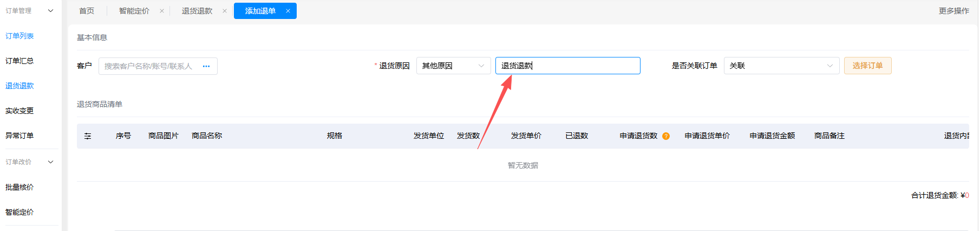
Task: Close the 添加退单 tab
Action: (288, 11)
